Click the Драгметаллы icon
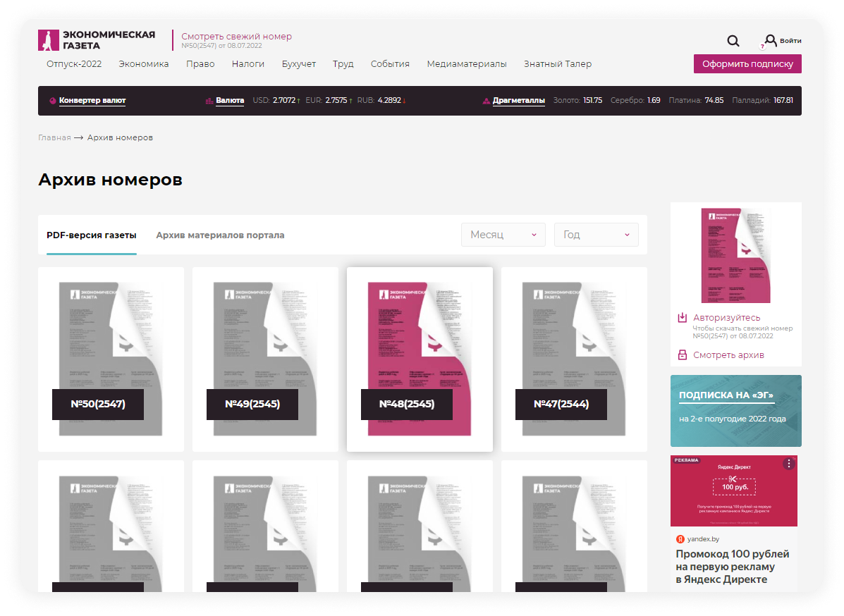The width and height of the screenshot is (844, 616). tap(486, 101)
